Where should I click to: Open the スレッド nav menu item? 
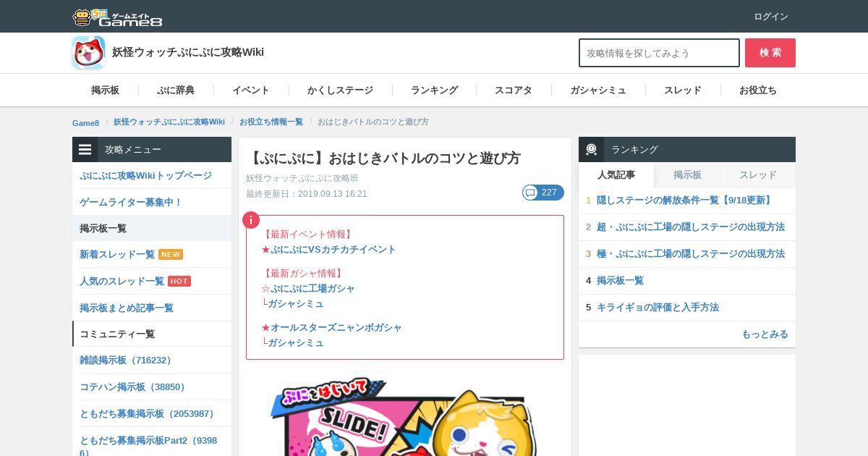click(x=683, y=90)
